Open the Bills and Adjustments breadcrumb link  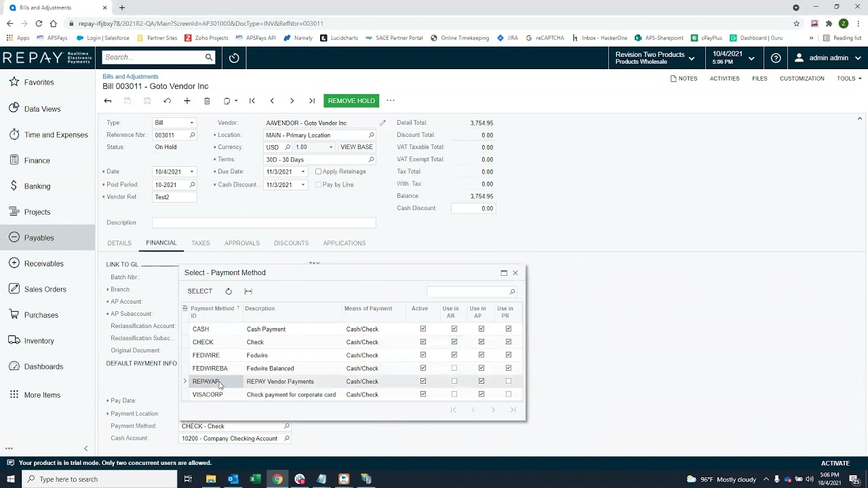coord(131,77)
